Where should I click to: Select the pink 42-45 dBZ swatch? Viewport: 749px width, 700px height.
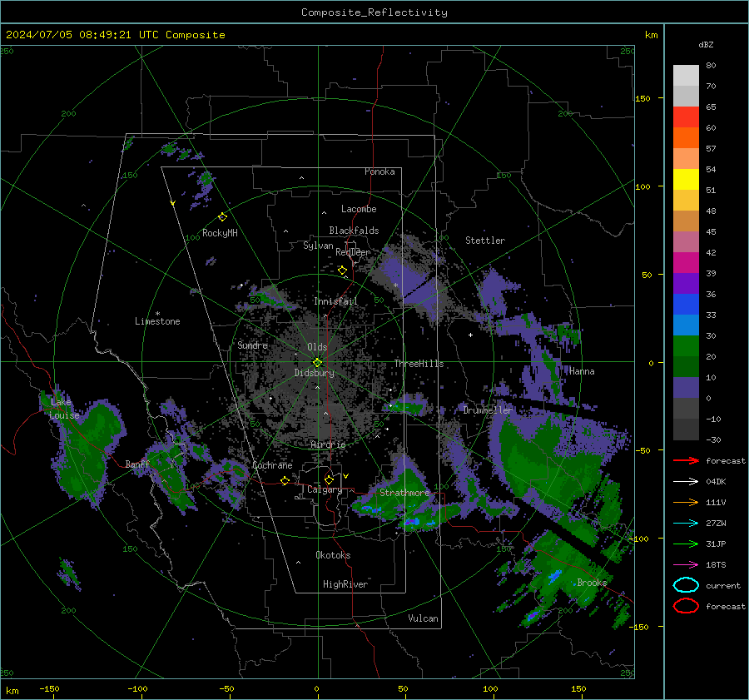686,241
